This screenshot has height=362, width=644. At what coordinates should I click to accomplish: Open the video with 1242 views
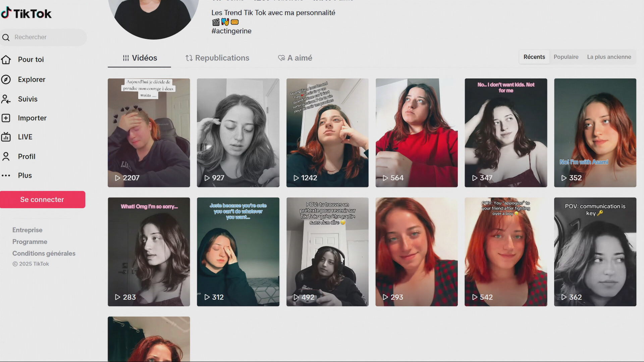pos(327,133)
